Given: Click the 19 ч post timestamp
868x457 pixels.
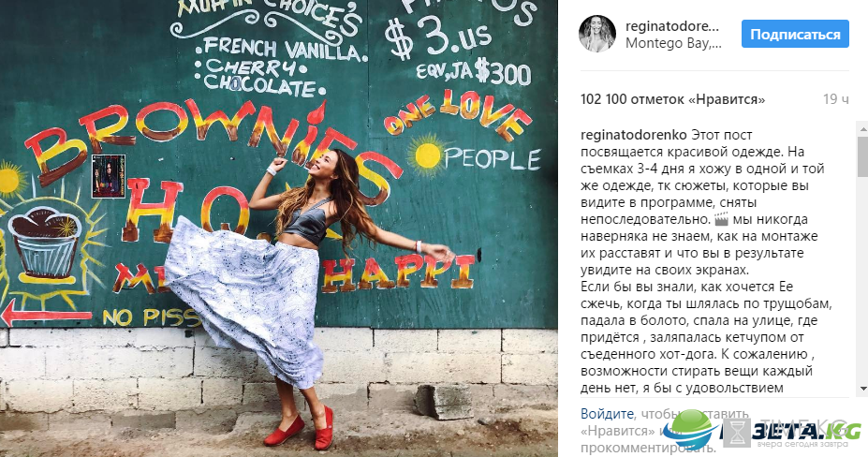Looking at the screenshot, I should click(x=836, y=99).
